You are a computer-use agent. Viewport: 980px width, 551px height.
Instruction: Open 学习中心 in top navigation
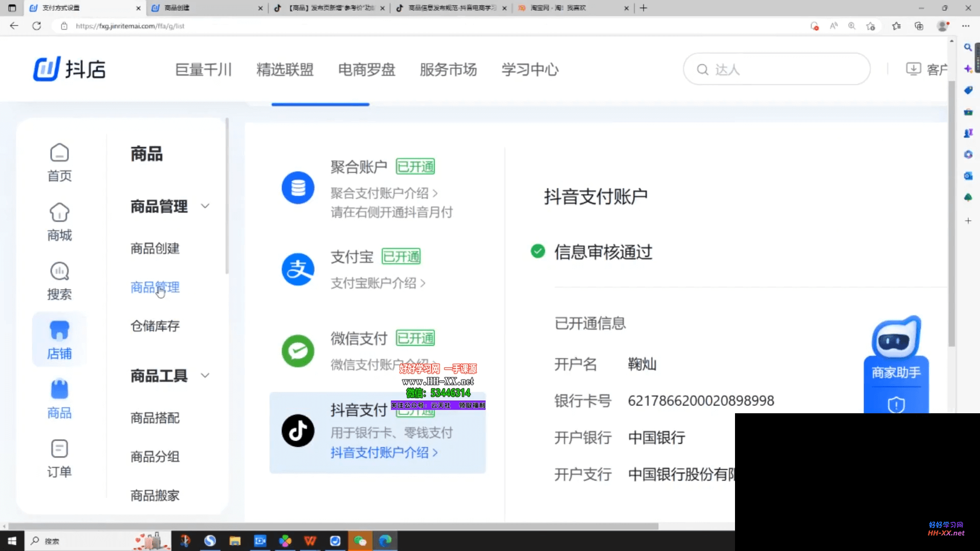tap(530, 69)
